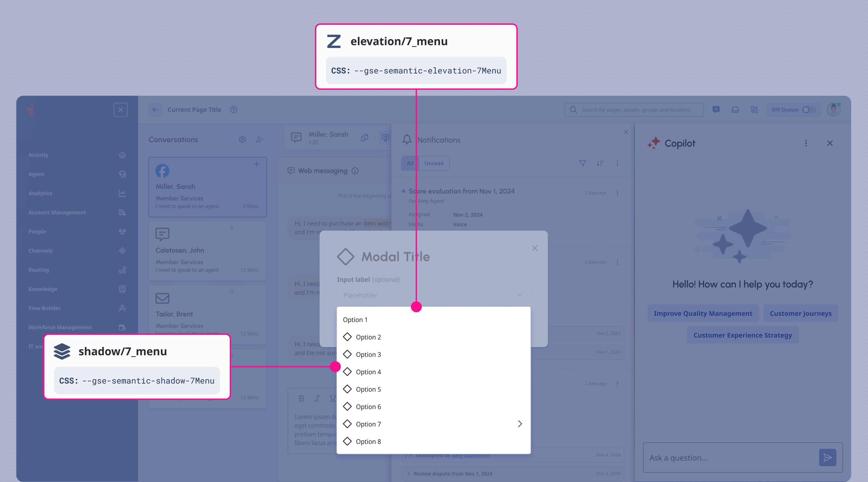Open Conversations settings gear icon
The width and height of the screenshot is (868, 482).
tap(242, 140)
